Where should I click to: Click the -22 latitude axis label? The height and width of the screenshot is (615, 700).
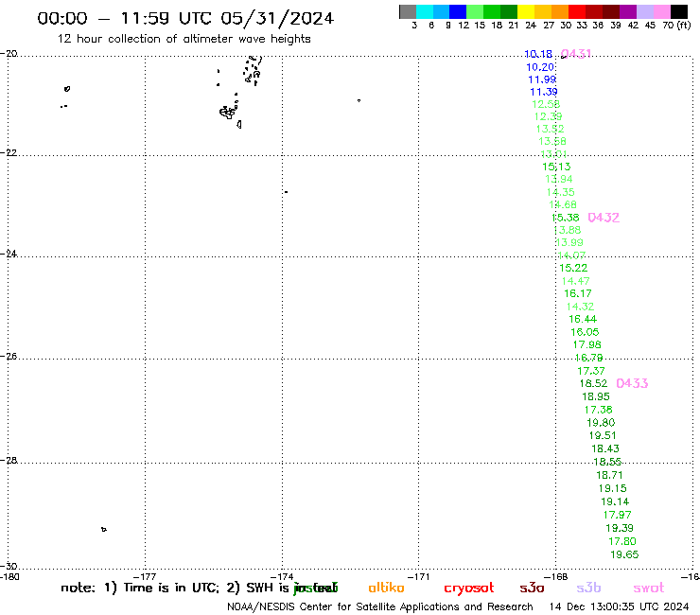click(x=9, y=152)
